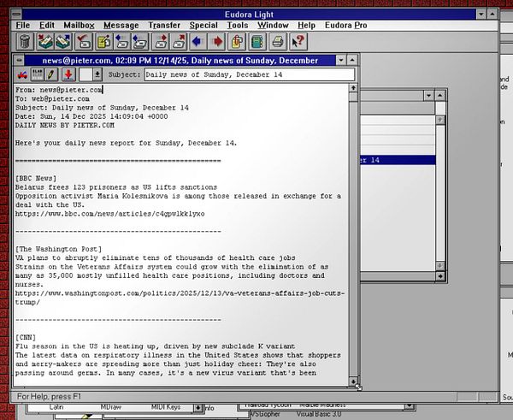Click the Check Mail icon with red checkmark
Screen dimensions: 513x420
84,42
